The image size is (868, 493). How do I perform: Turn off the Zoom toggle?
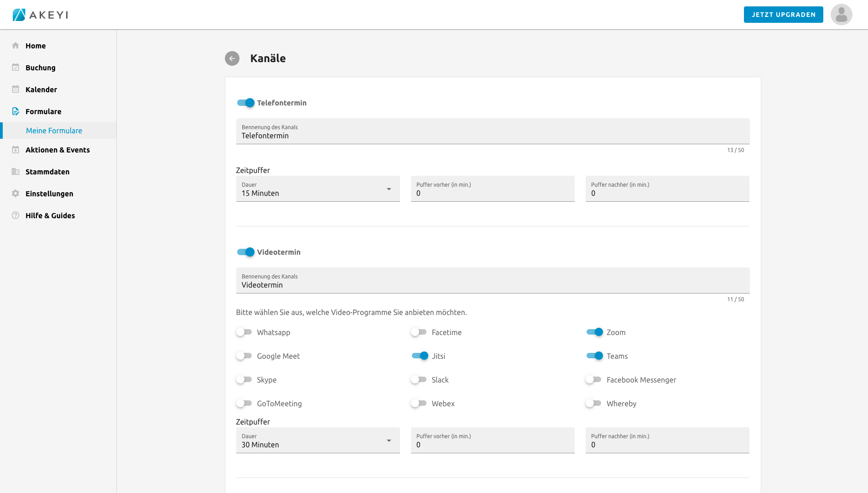tap(594, 332)
